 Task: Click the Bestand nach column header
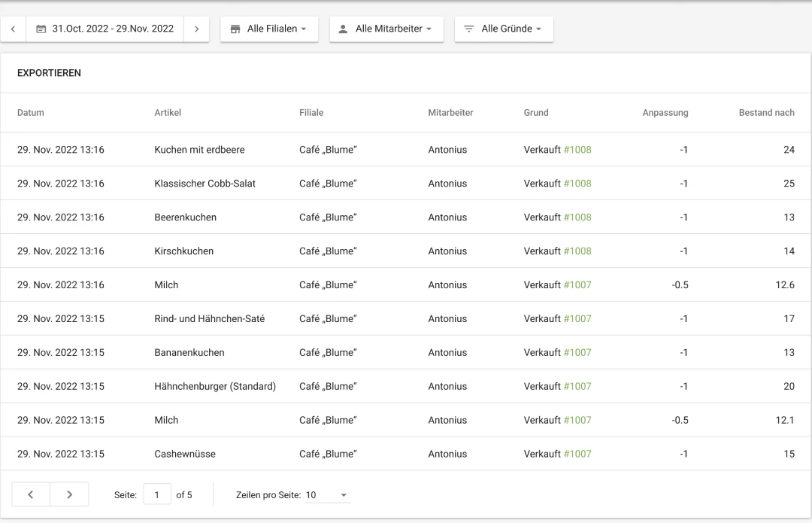tap(766, 113)
